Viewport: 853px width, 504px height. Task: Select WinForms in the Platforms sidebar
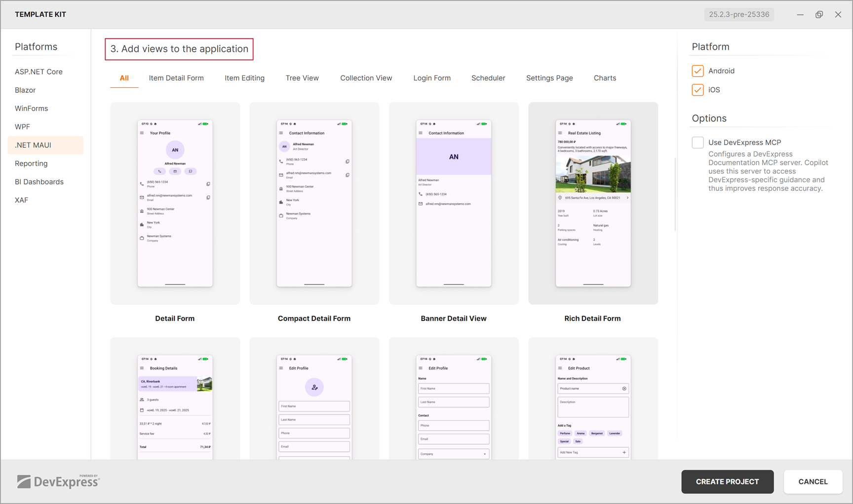point(31,108)
